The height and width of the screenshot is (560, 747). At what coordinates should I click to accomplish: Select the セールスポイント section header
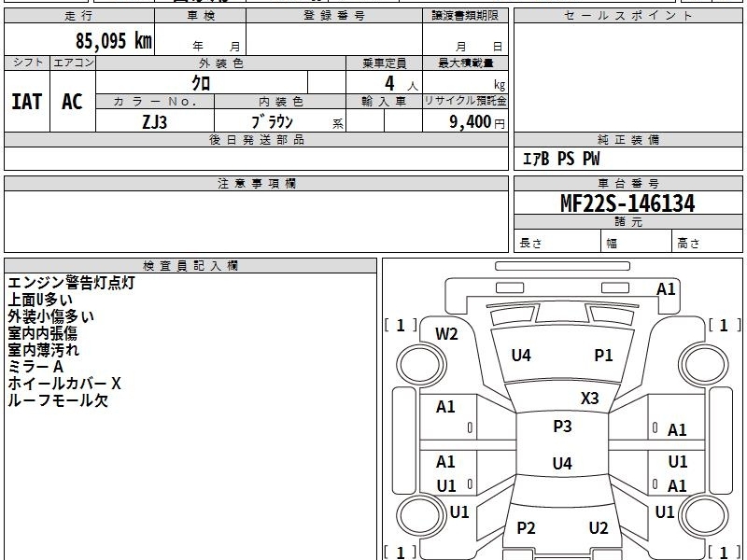627,16
